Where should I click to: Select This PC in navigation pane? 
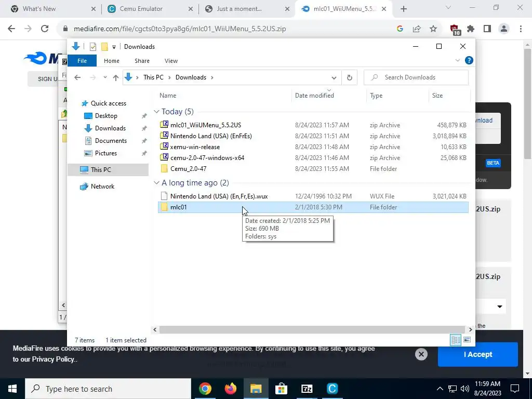(x=108, y=170)
